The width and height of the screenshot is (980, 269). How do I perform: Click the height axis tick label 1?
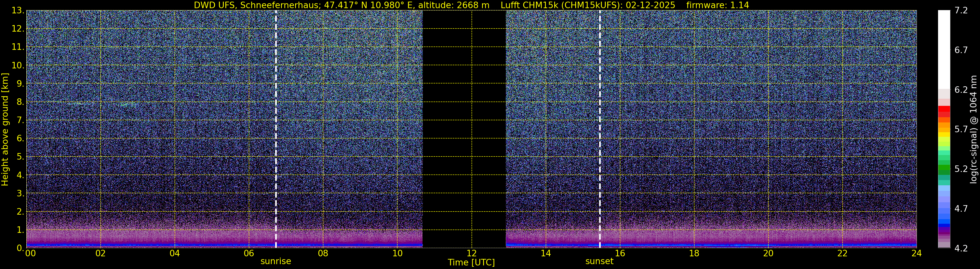(x=20, y=230)
